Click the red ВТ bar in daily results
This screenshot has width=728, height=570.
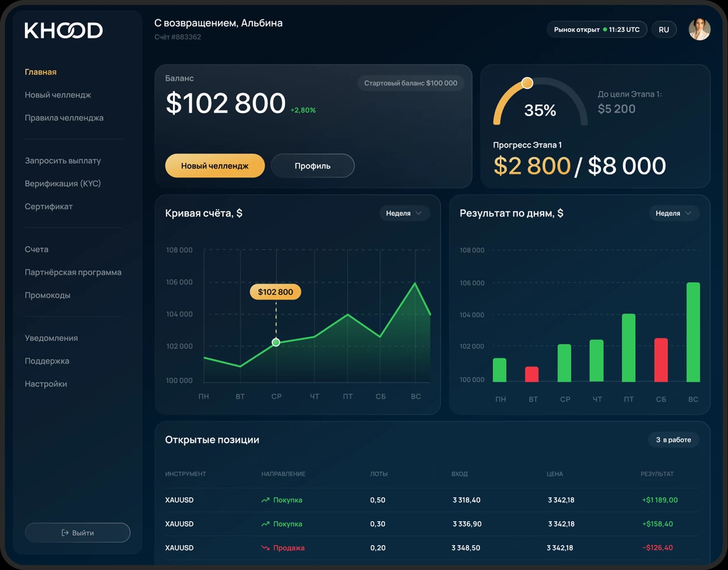[531, 374]
